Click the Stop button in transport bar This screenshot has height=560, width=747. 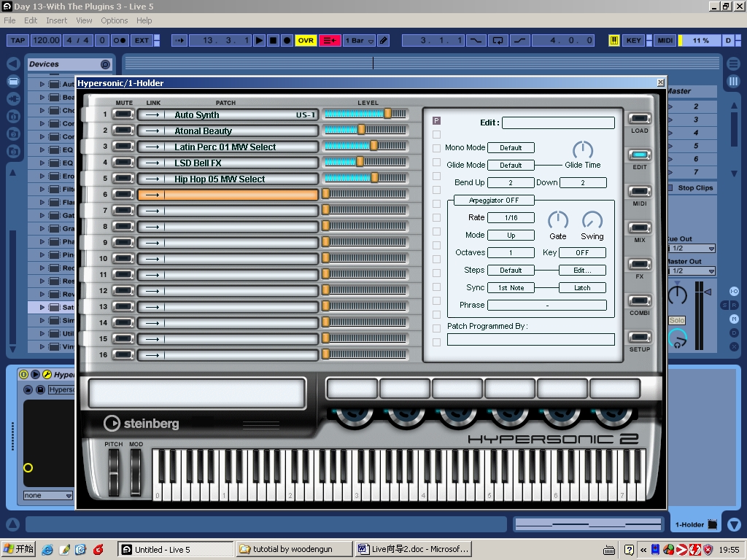[273, 41]
